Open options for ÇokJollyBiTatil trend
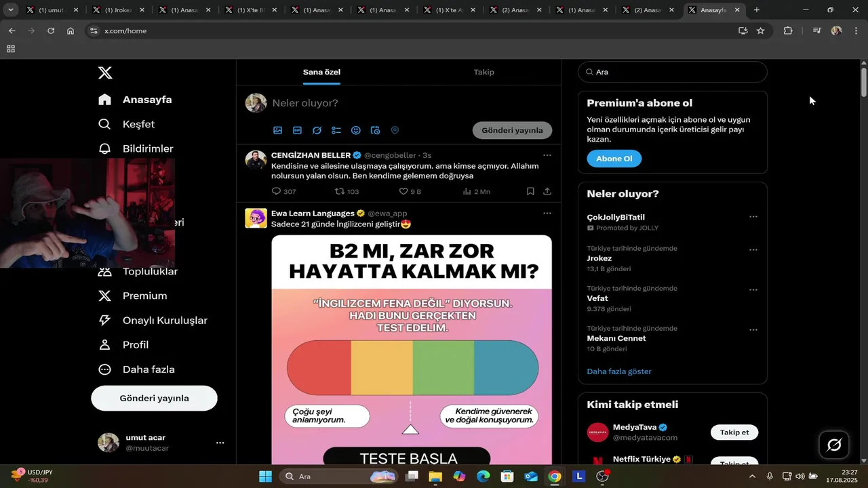 pyautogui.click(x=753, y=217)
